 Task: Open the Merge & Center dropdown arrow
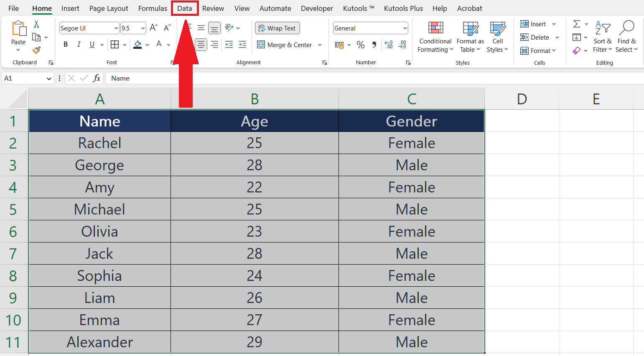pos(320,45)
